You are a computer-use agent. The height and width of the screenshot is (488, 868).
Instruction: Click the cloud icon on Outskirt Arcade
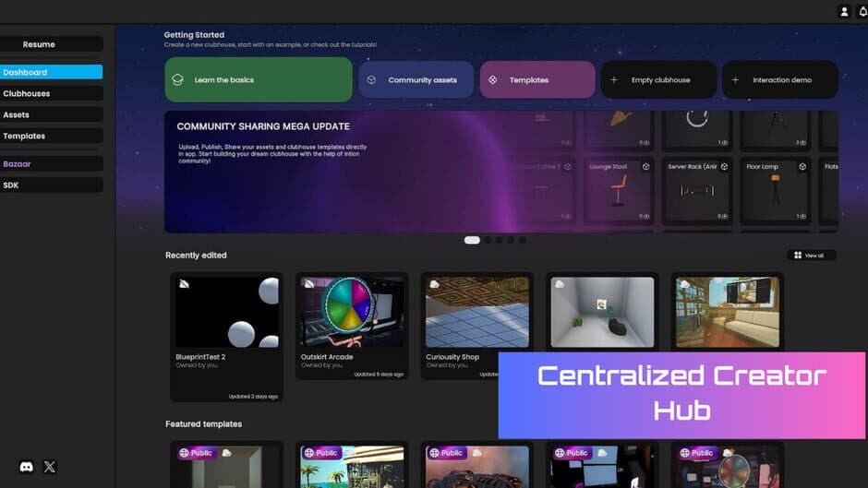(x=308, y=283)
